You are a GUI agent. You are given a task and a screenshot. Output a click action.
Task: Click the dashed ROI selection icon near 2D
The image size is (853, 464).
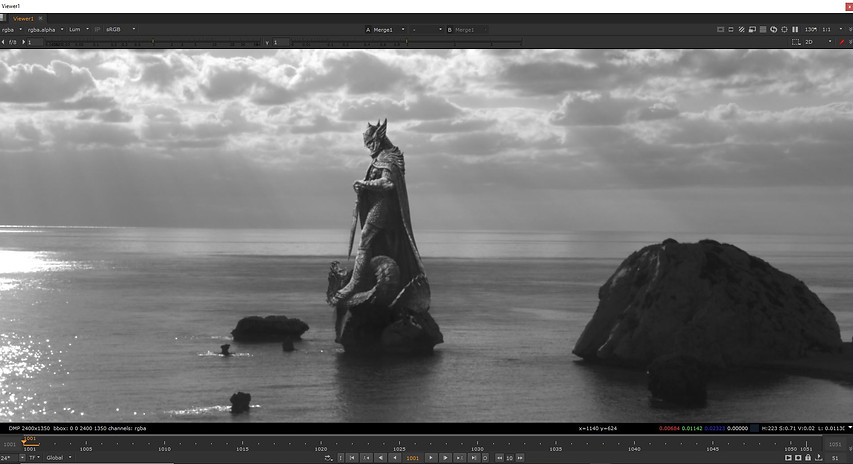click(x=796, y=42)
